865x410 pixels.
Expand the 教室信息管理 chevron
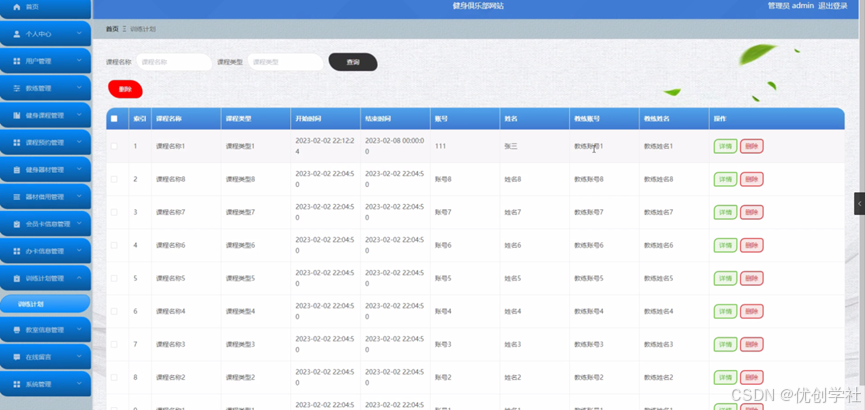[x=79, y=329]
